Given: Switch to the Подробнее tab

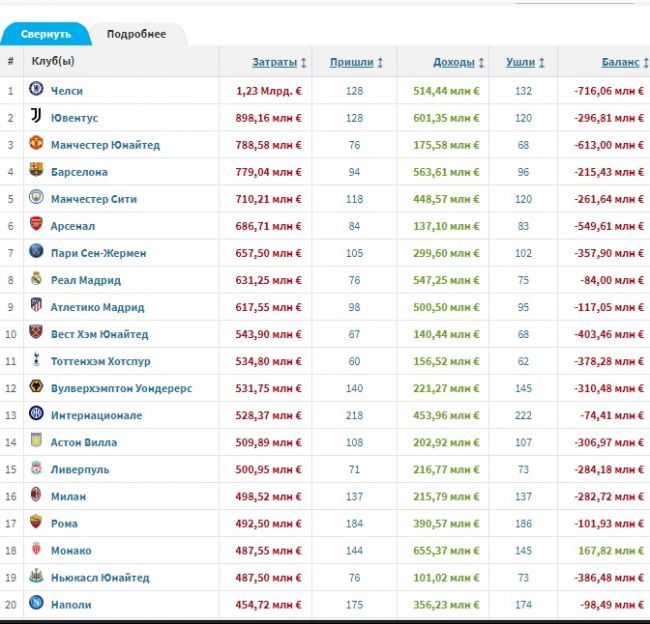Looking at the screenshot, I should [x=136, y=34].
